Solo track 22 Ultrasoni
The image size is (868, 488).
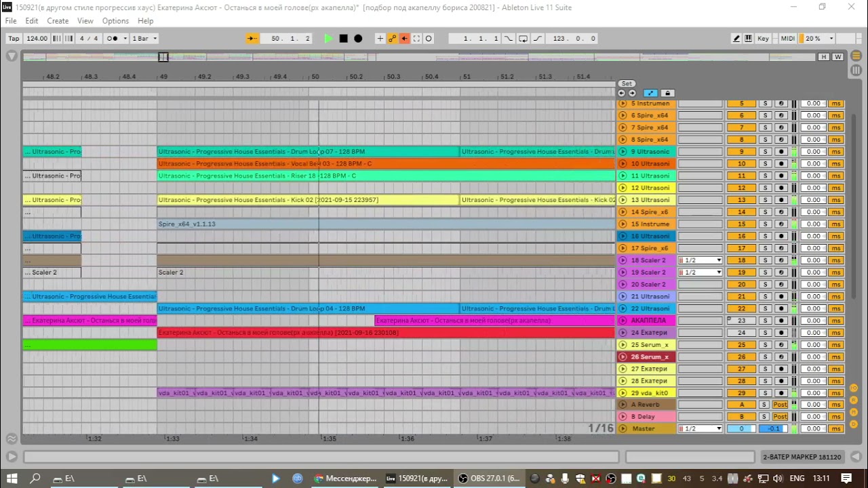point(765,309)
